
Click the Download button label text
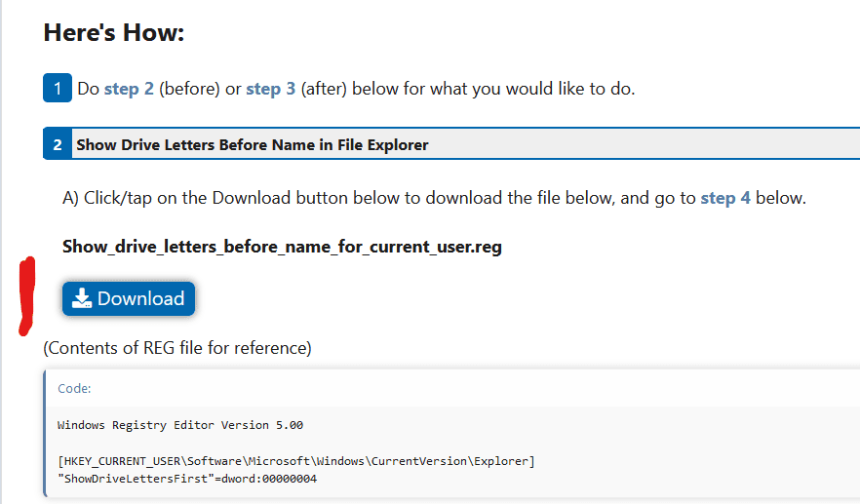[141, 298]
